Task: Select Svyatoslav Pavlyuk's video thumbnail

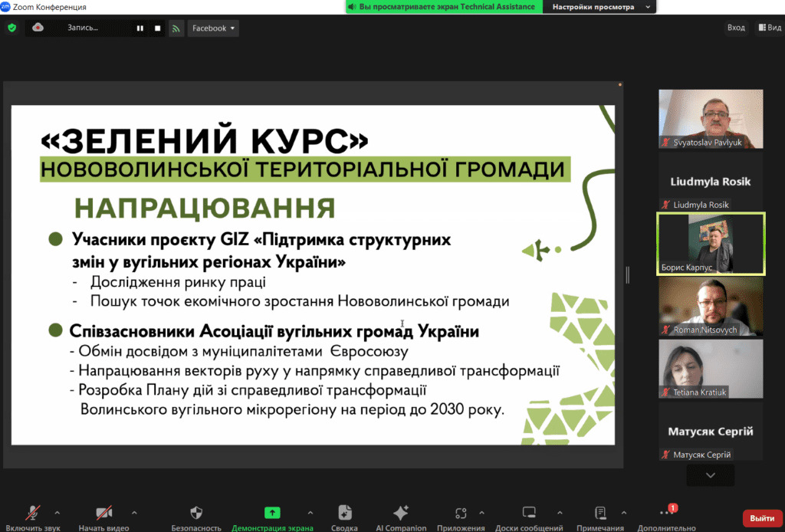Action: click(x=711, y=119)
